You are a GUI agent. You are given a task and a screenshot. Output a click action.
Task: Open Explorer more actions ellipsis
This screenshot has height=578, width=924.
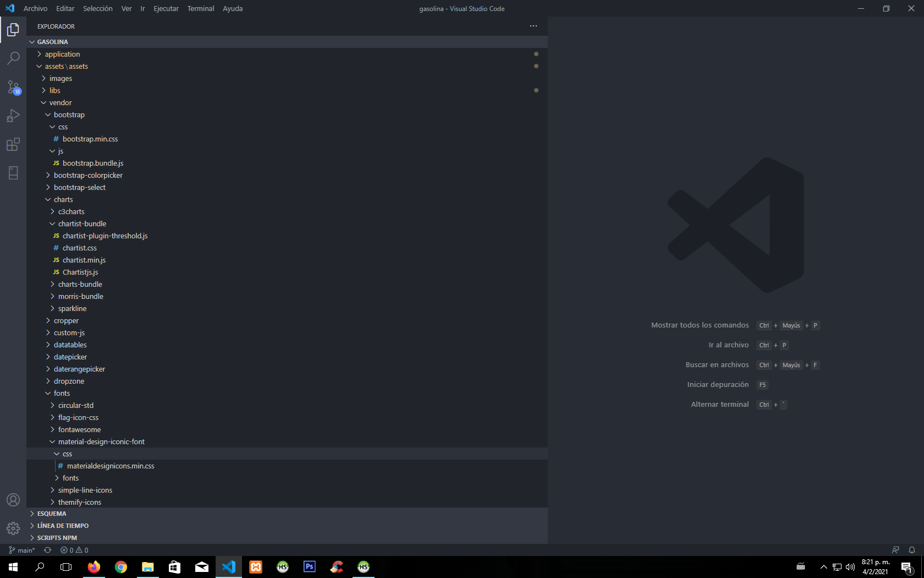coord(533,26)
